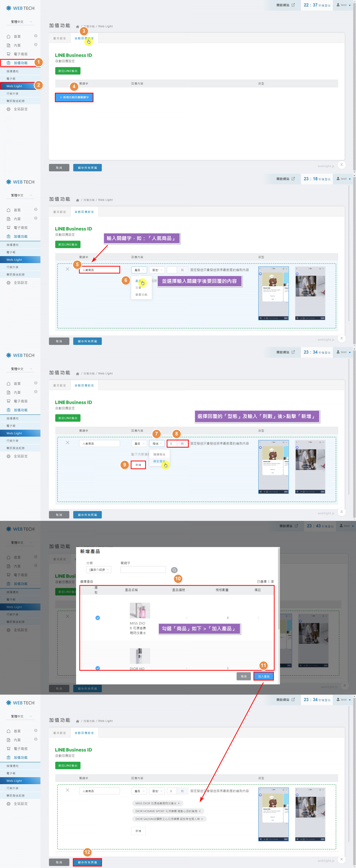Open the 分類 dropdown in 新增產品 dialog
Image resolution: width=356 pixels, height=868 pixels.
click(98, 570)
